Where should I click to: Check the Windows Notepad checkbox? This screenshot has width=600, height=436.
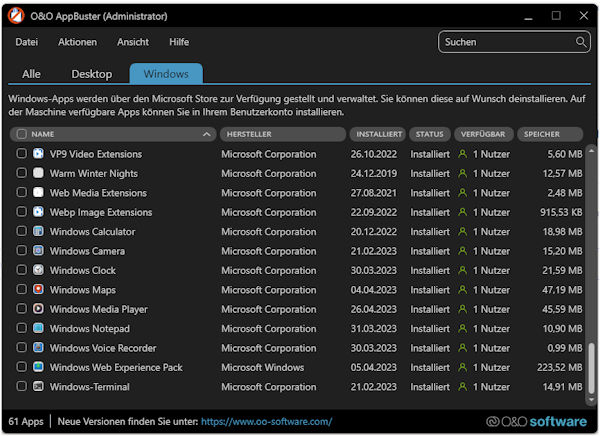click(21, 328)
